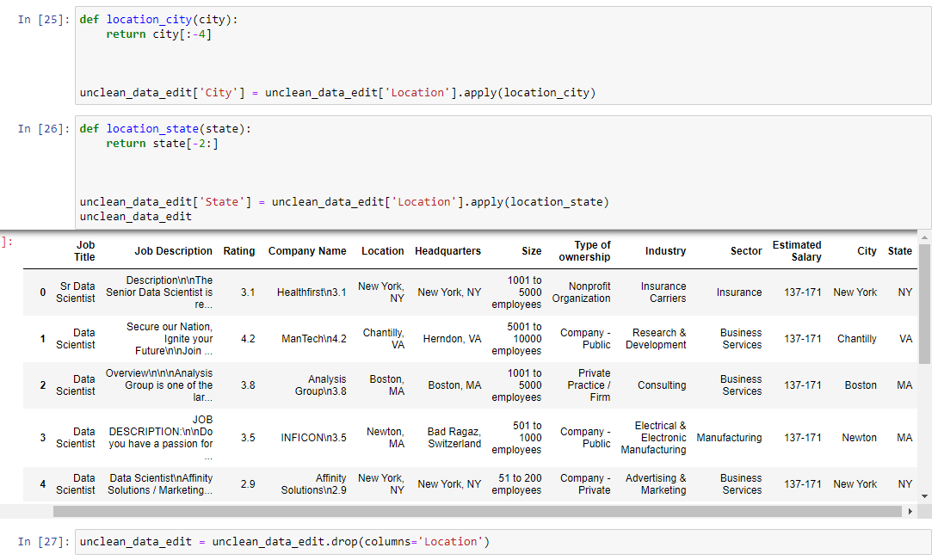Click the scroll up arrow of output

tap(925, 237)
